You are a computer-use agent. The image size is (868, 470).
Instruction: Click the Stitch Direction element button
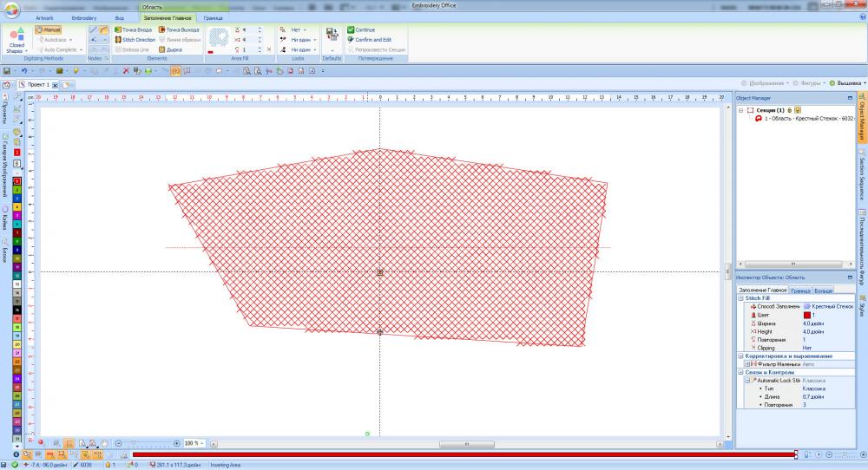pos(135,40)
